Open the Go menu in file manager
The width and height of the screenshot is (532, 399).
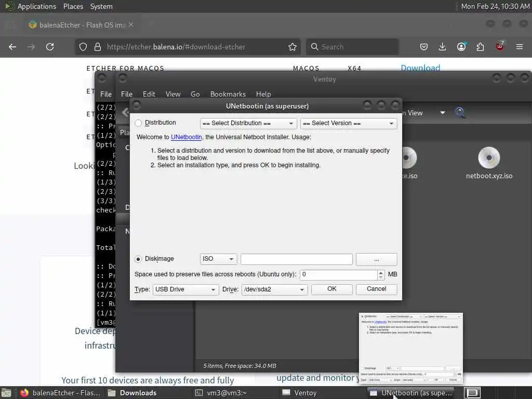coord(195,94)
